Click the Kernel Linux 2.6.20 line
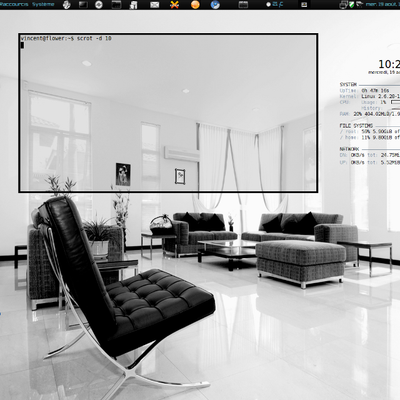 click(x=370, y=96)
